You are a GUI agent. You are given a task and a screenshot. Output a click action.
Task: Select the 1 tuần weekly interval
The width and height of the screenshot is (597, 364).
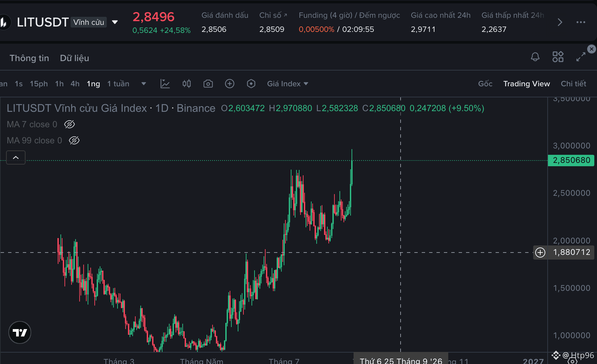click(x=118, y=84)
